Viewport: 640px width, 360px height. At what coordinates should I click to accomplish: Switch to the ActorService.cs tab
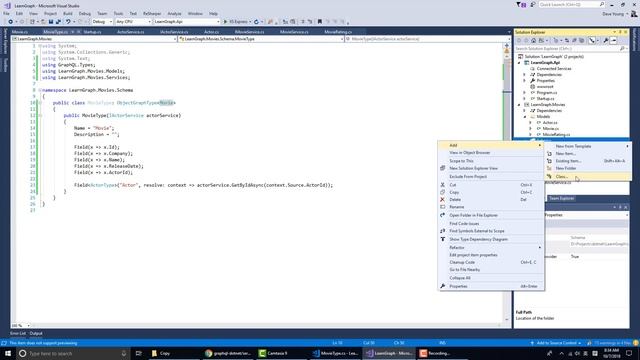131,32
